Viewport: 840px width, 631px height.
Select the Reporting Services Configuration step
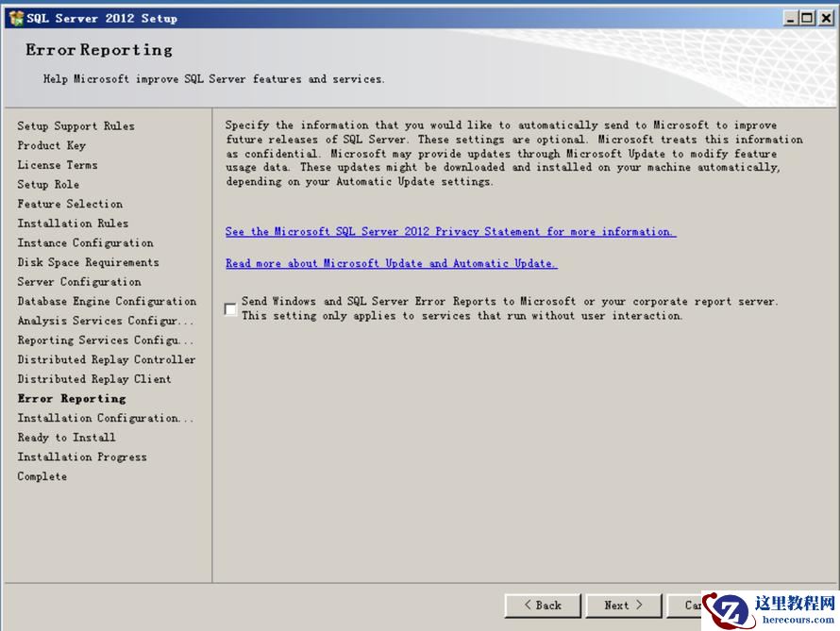(x=105, y=340)
